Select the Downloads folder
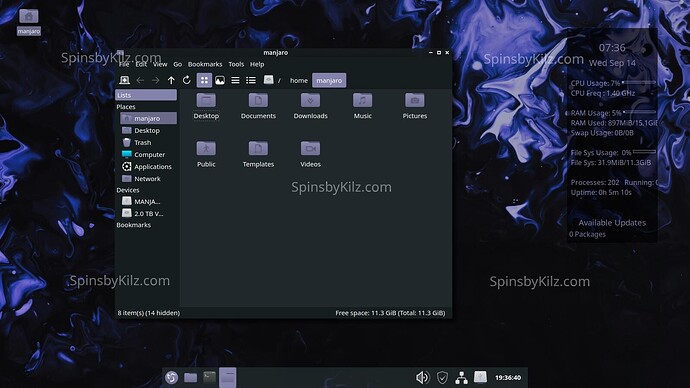 pos(310,106)
